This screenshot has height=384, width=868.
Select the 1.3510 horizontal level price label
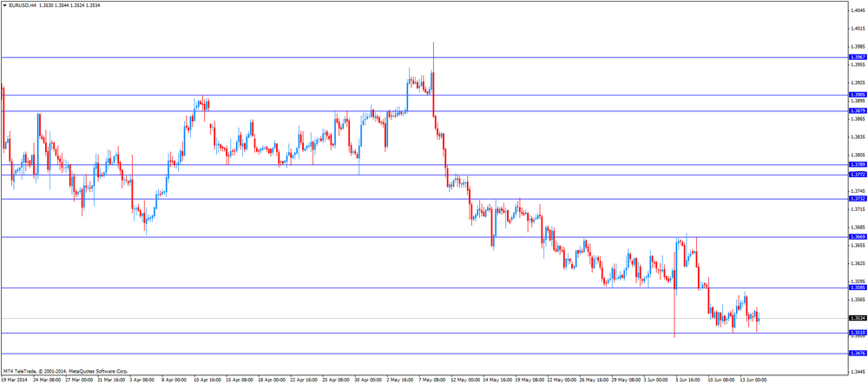tap(858, 333)
